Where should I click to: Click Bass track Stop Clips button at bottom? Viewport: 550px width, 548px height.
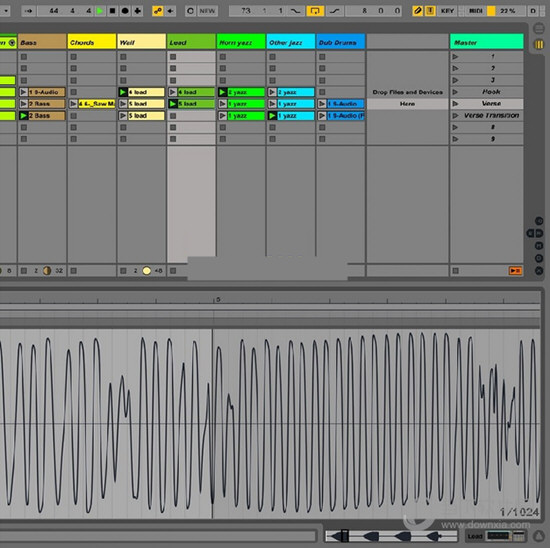[x=24, y=270]
